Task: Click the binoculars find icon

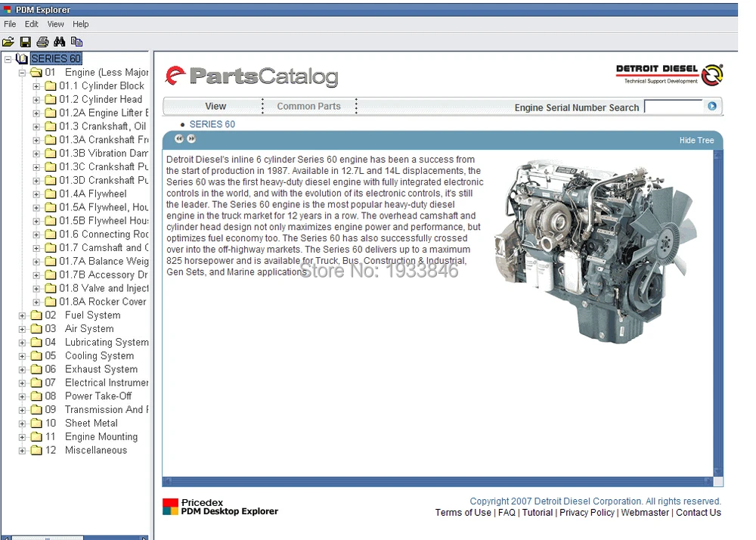Action: click(x=59, y=42)
